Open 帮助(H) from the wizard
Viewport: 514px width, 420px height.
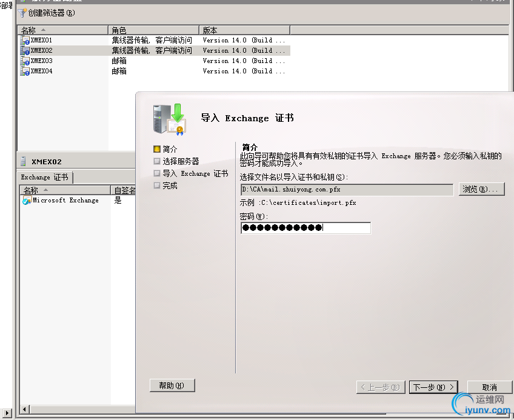pyautogui.click(x=171, y=385)
